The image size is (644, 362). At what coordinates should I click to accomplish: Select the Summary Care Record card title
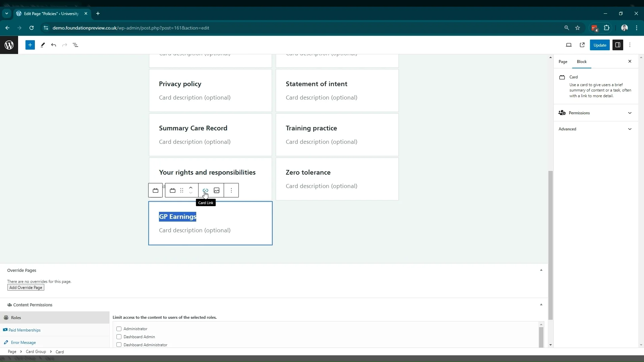pos(193,128)
